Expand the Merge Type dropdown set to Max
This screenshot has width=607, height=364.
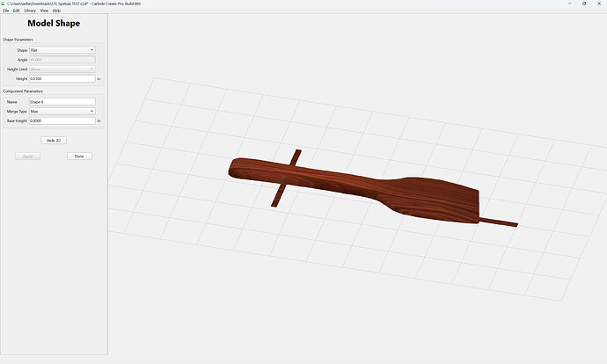pyautogui.click(x=62, y=111)
